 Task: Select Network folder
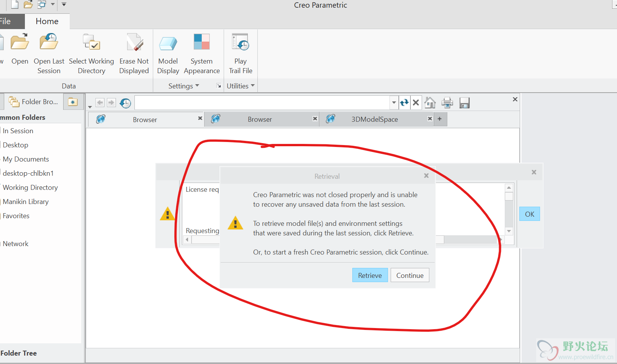click(x=16, y=244)
